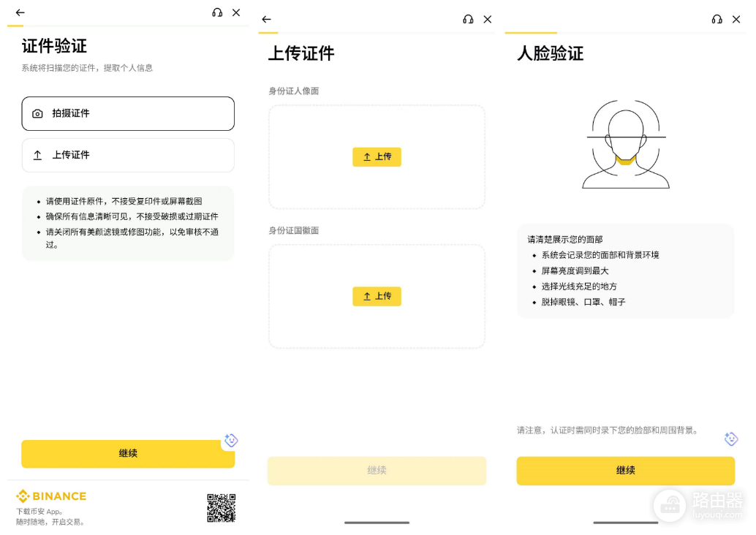Click the Binance logo
This screenshot has width=756, height=535.
pos(51,496)
